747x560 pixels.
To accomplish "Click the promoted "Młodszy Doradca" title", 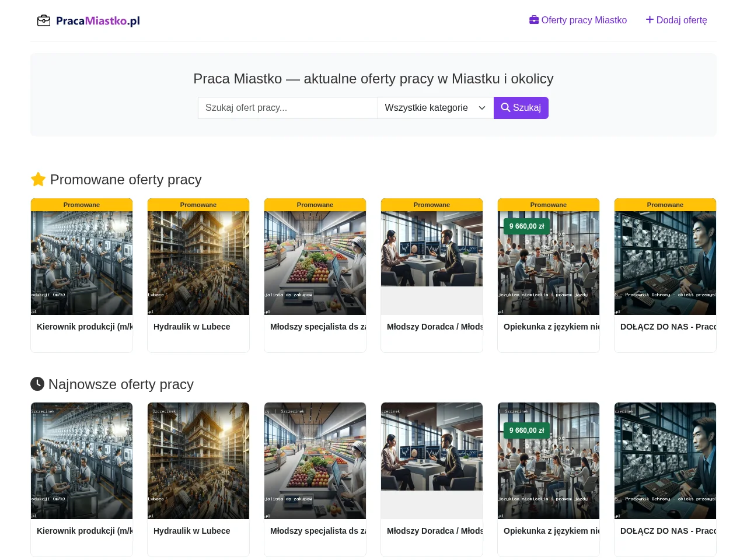I will click(435, 327).
